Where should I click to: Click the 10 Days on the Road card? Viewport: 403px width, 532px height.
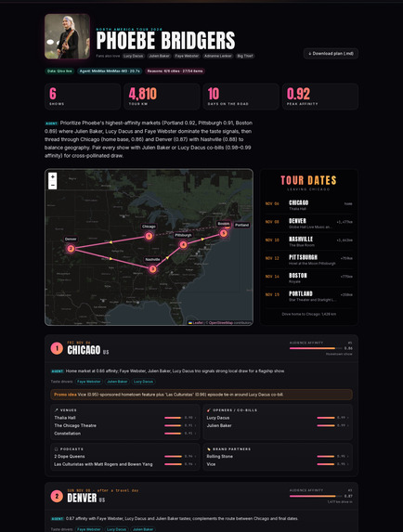coord(240,97)
